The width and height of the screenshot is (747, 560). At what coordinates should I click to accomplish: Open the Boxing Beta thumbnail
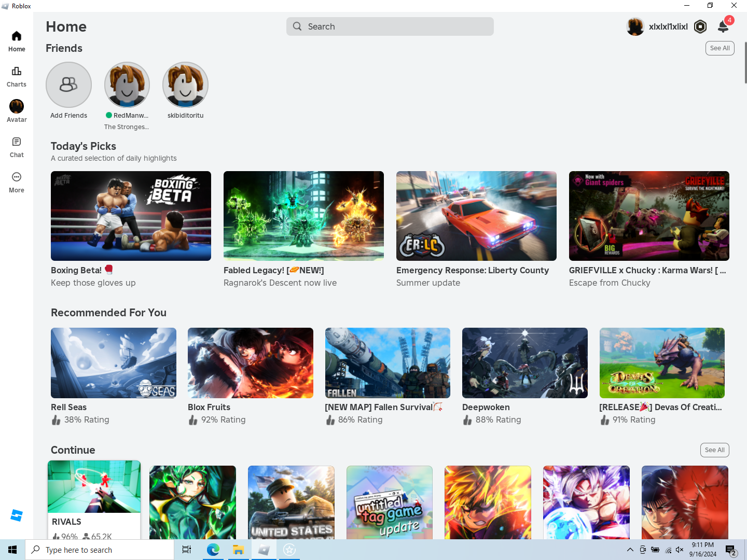click(131, 216)
